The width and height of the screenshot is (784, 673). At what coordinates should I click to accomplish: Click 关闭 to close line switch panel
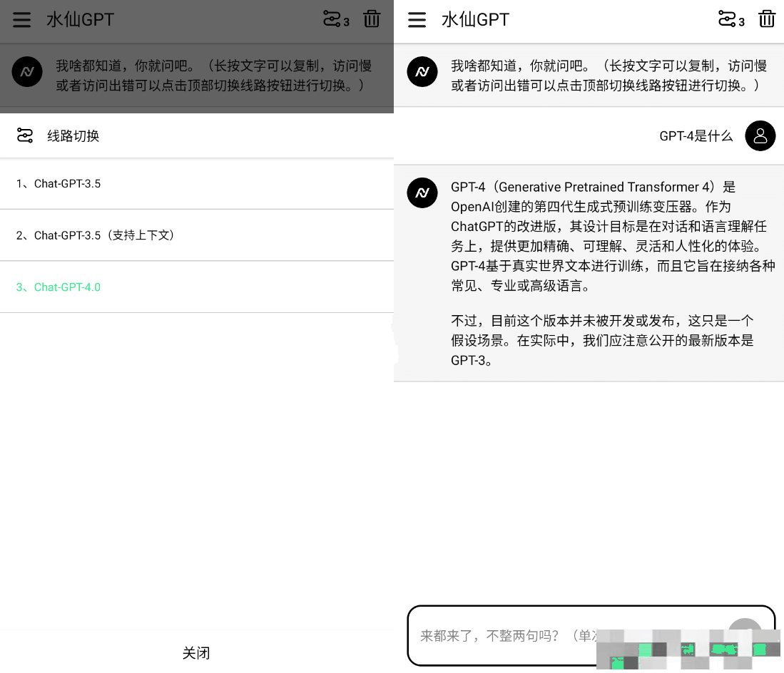coord(196,652)
